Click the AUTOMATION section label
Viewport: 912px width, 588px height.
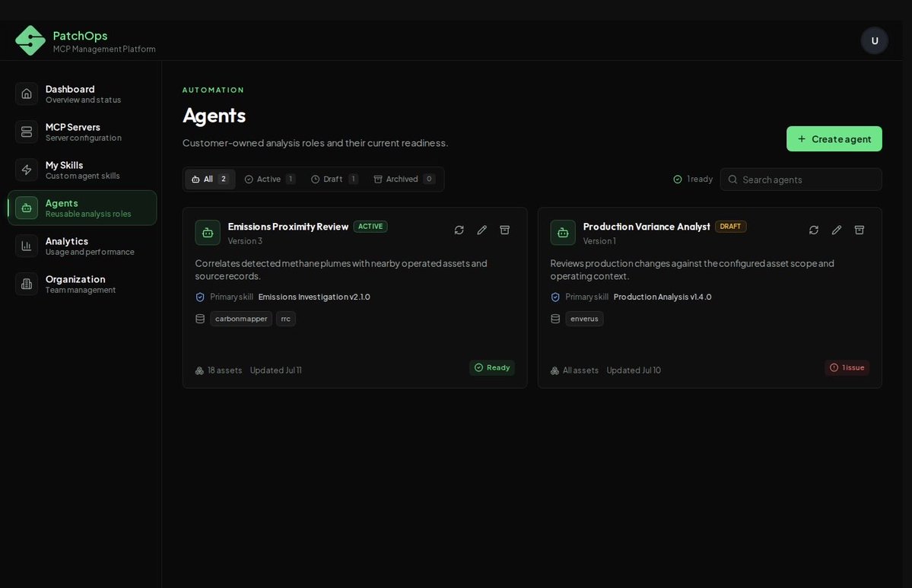(214, 91)
